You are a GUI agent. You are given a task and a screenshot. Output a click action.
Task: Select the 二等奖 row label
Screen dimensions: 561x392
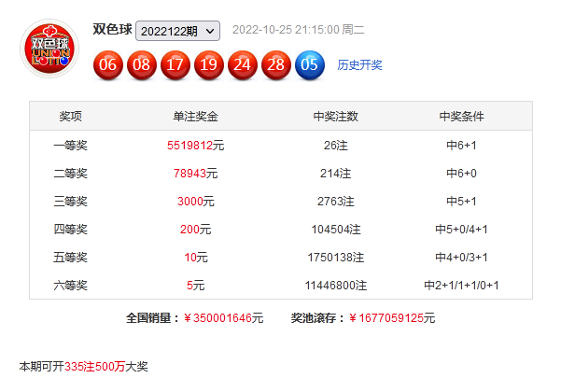tap(71, 174)
